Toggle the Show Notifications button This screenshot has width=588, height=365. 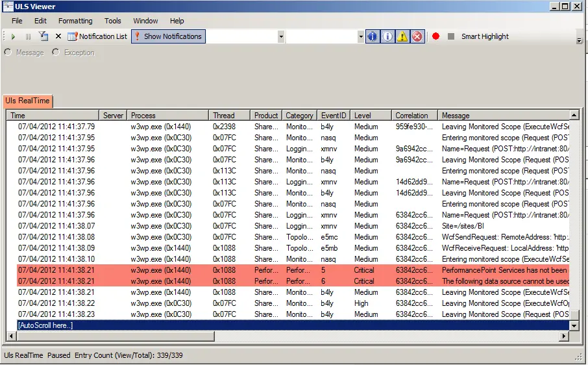point(169,36)
